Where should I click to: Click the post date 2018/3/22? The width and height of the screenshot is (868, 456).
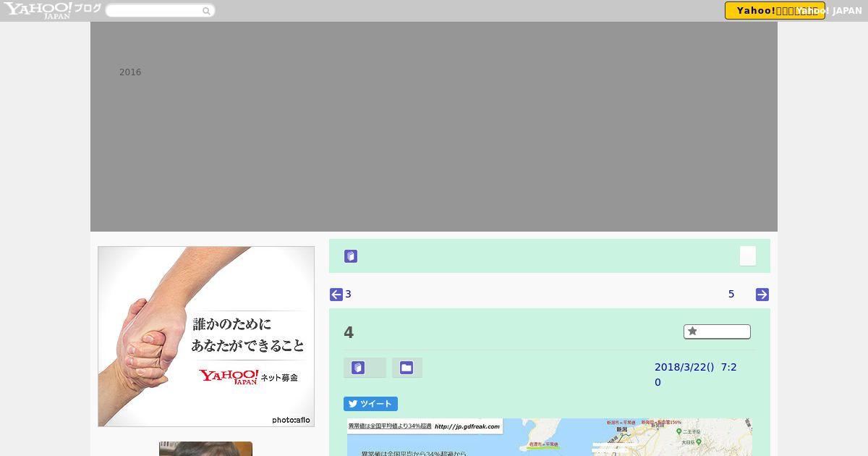pyautogui.click(x=696, y=375)
